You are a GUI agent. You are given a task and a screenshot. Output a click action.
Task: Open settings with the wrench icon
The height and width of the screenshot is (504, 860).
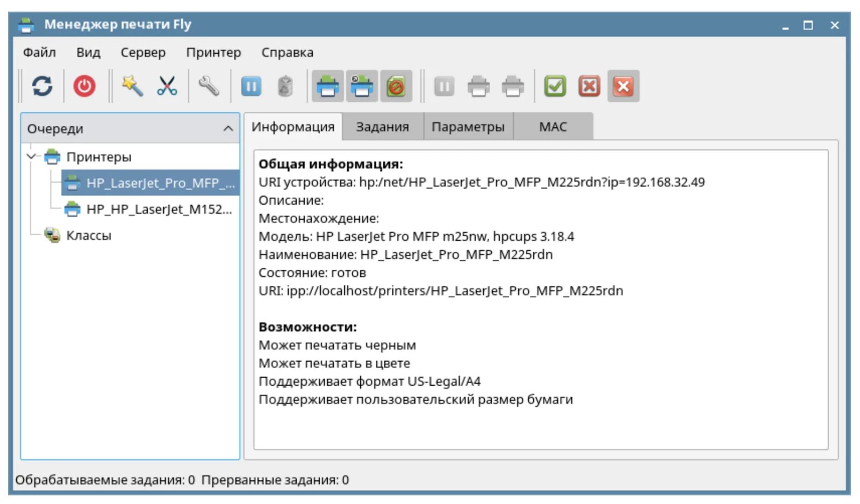click(209, 86)
